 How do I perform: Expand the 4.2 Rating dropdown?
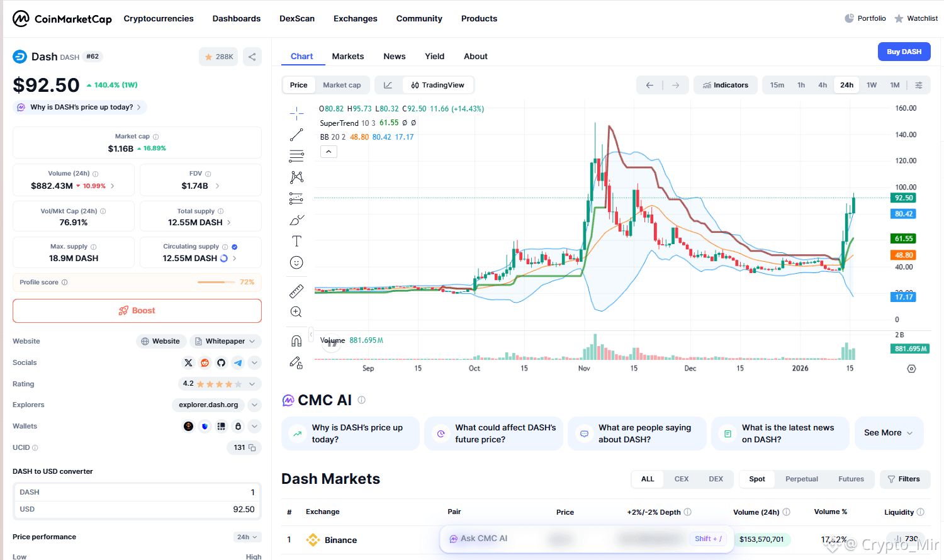219,384
